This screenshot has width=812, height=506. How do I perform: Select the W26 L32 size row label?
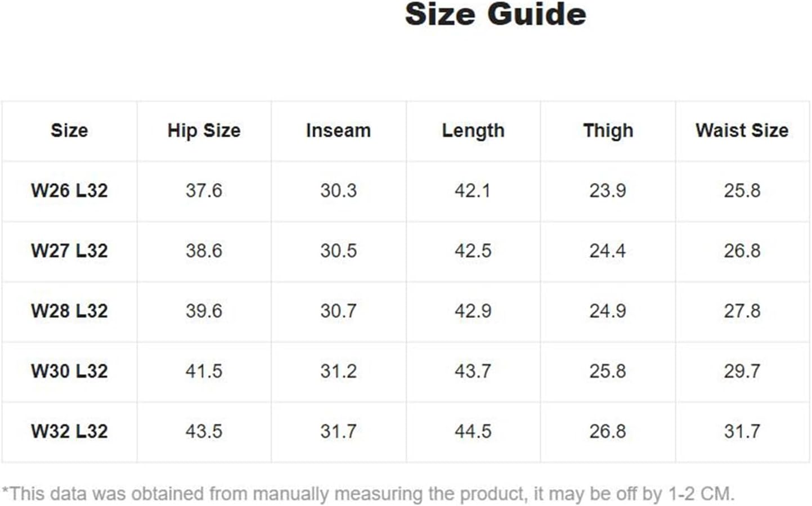(x=69, y=191)
